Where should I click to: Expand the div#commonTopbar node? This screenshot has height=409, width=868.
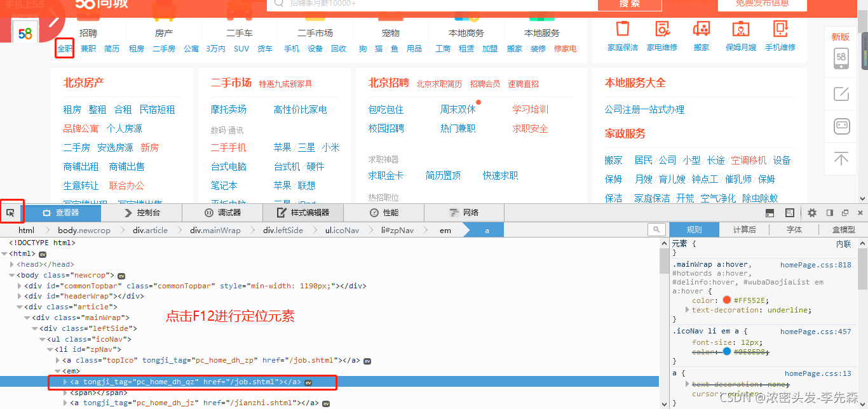coord(20,286)
